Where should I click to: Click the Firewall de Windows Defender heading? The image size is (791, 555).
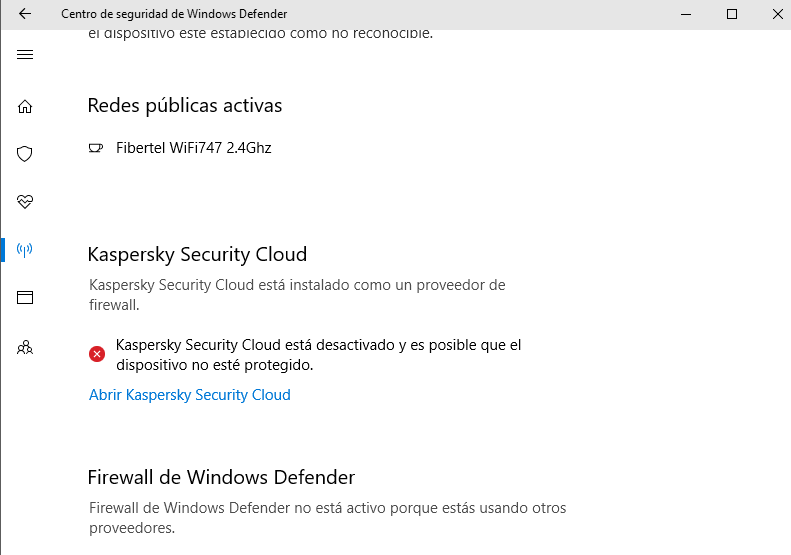point(221,477)
